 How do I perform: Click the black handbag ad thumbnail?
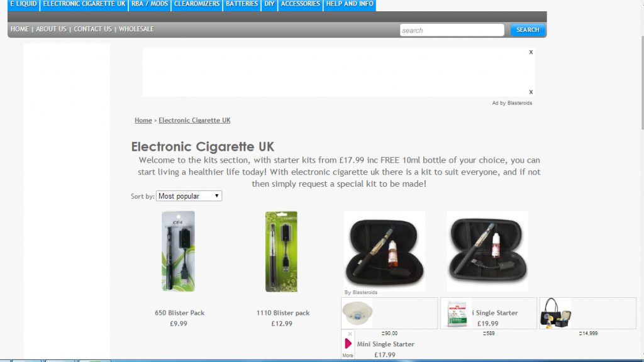pyautogui.click(x=555, y=313)
